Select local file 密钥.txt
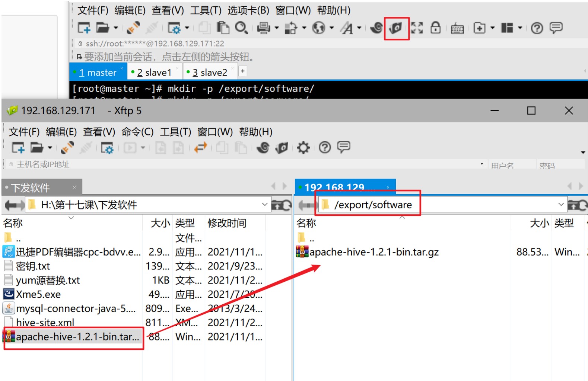 point(33,266)
